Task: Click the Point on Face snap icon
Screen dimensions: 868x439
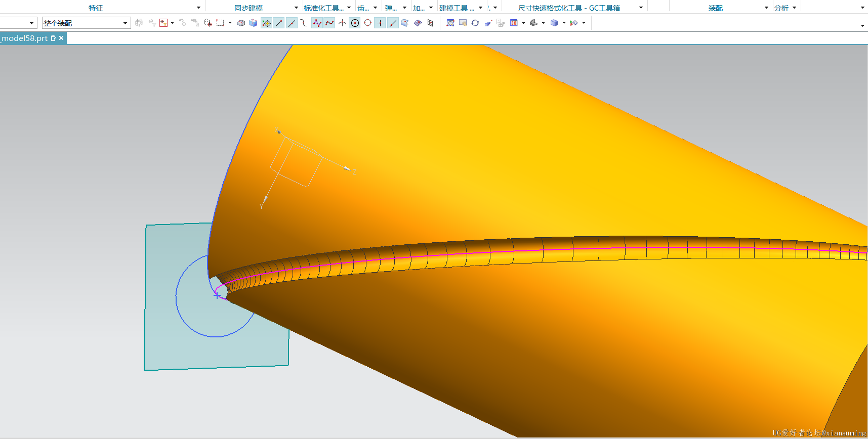Action: 405,23
